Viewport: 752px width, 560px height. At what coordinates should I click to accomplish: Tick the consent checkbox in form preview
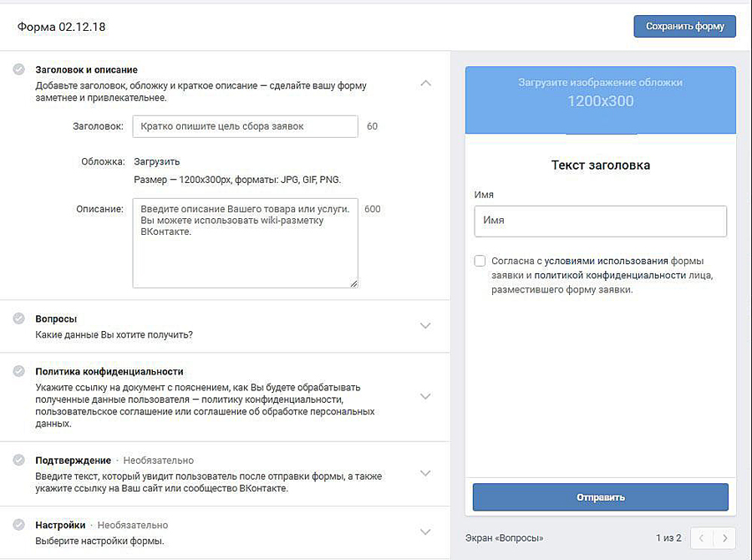click(480, 261)
